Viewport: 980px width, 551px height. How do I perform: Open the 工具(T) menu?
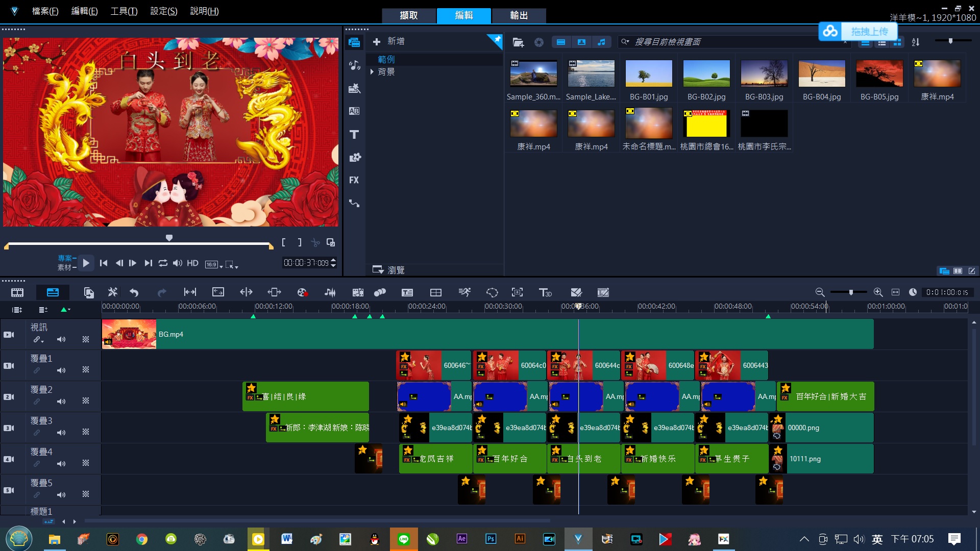(x=124, y=11)
